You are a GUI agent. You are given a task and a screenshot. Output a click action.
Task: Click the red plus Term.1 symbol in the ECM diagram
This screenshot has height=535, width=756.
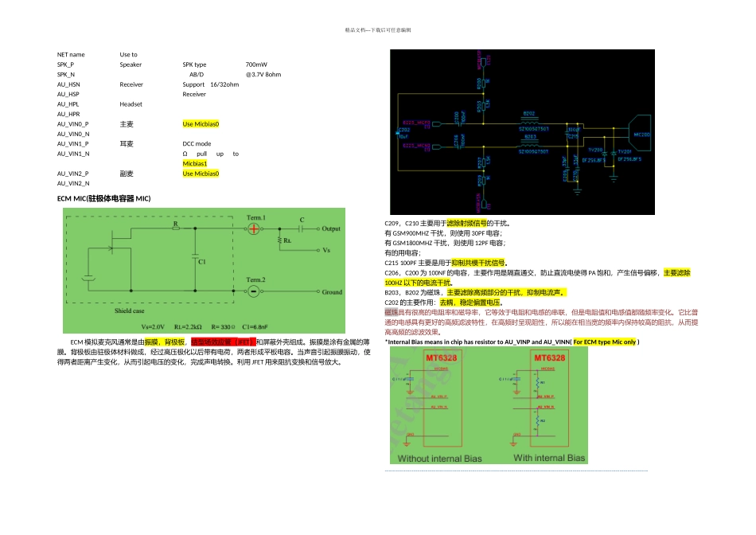point(254,228)
